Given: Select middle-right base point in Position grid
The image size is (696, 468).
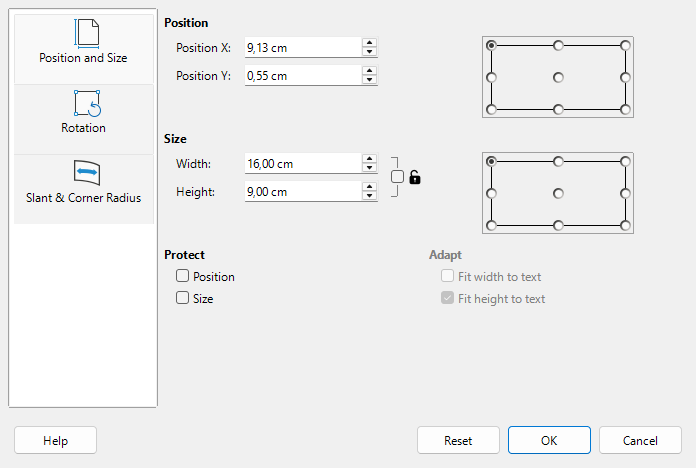Looking at the screenshot, I should click(x=625, y=78).
